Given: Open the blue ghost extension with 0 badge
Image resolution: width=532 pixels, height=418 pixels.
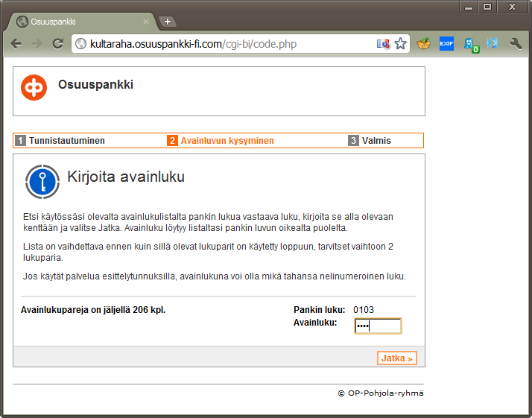Looking at the screenshot, I should pos(471,45).
